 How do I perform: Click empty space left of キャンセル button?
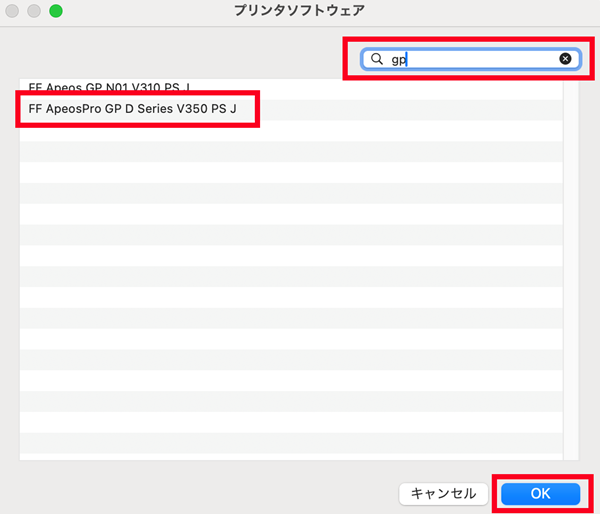[200, 493]
